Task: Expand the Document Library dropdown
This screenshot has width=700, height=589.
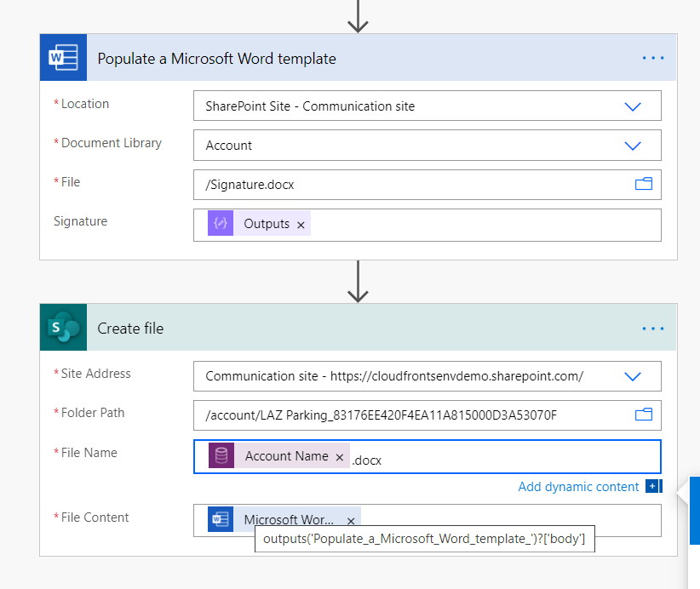Action: 633,146
